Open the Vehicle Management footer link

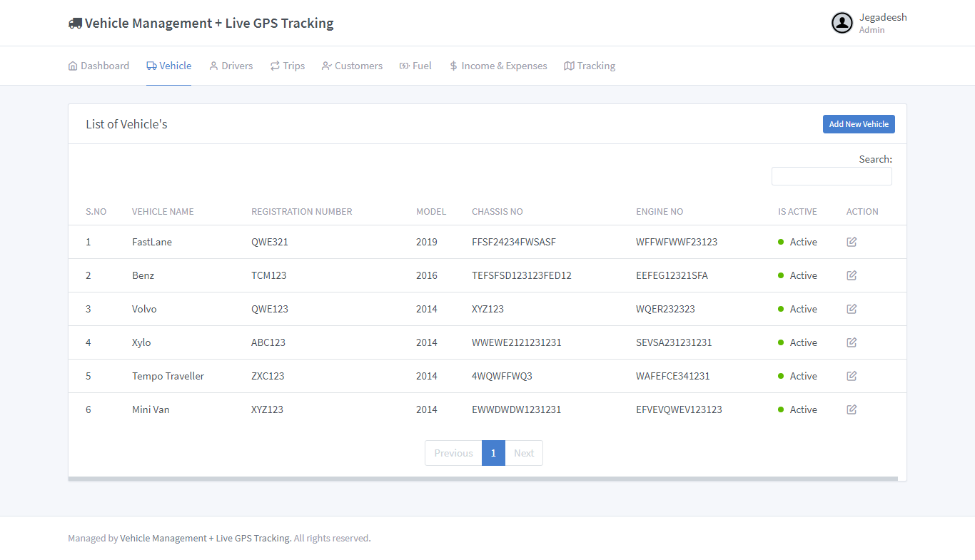pos(204,538)
